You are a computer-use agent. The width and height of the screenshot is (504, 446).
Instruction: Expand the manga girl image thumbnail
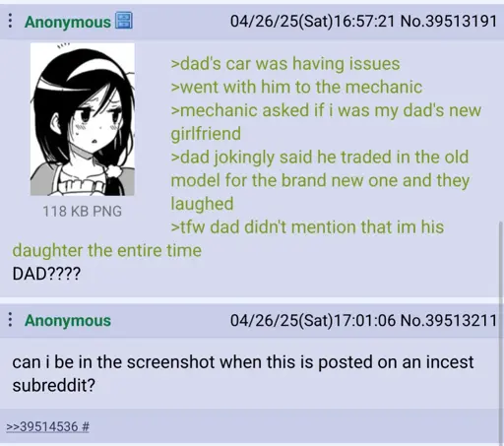pos(83,119)
